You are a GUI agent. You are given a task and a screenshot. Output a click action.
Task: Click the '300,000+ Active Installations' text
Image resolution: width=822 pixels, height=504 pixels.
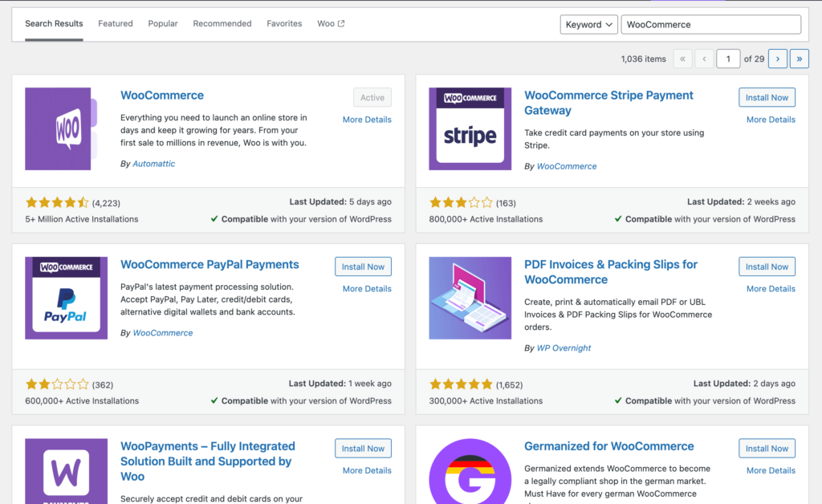point(486,400)
